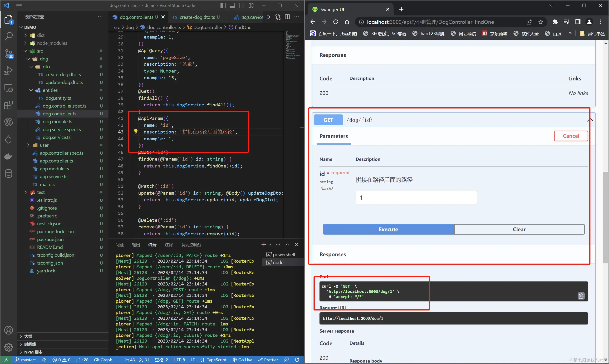
Task: Toggle the primary side bar layout icon
Action: tap(223, 5)
